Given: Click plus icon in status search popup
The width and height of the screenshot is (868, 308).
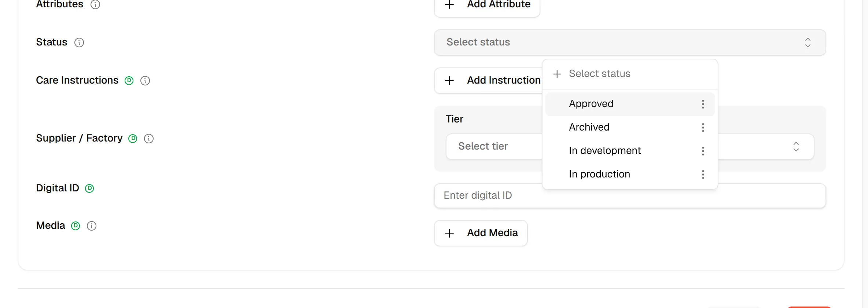Looking at the screenshot, I should [557, 74].
